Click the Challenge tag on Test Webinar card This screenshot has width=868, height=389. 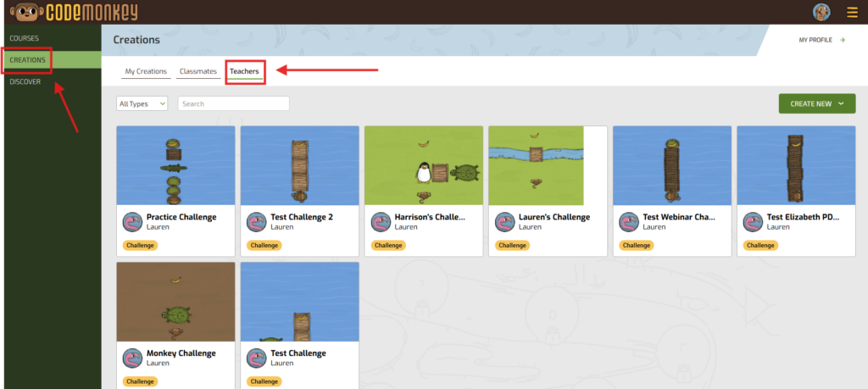pos(636,245)
